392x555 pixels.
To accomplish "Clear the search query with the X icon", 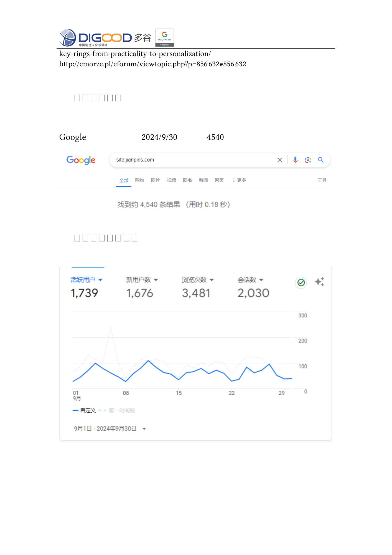I will [x=280, y=160].
